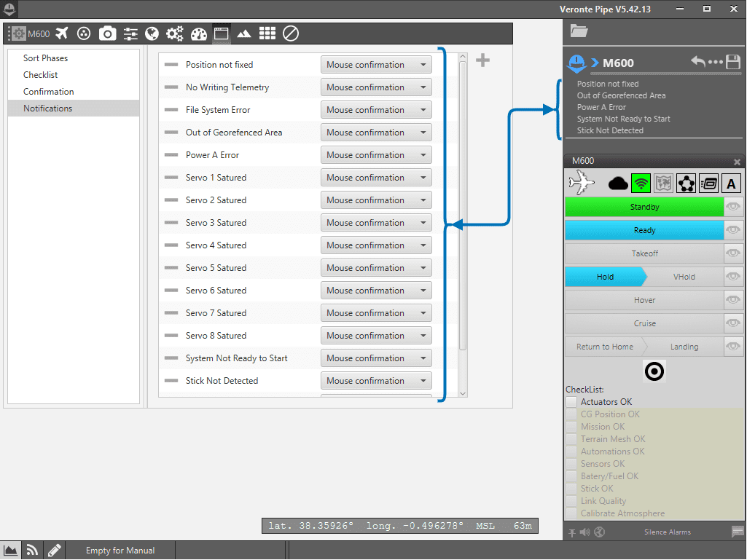Save configuration with the floppy disk icon
Viewport: 747px width, 560px height.
tap(733, 62)
